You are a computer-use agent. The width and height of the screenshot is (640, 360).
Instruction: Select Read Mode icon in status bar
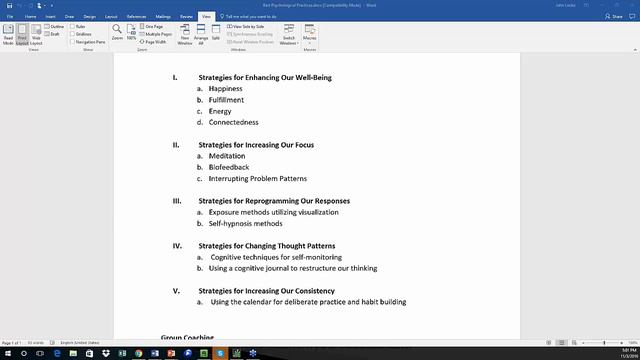coord(549,343)
